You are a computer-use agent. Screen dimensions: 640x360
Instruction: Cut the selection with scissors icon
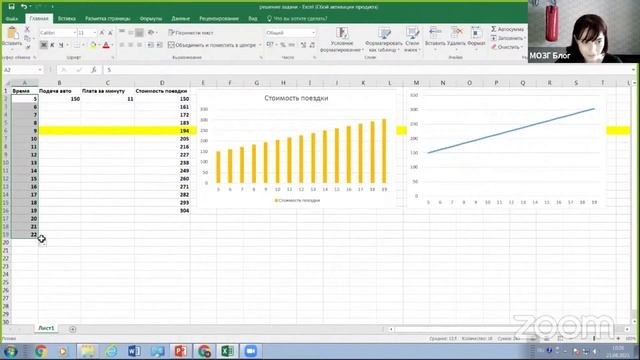[27, 29]
